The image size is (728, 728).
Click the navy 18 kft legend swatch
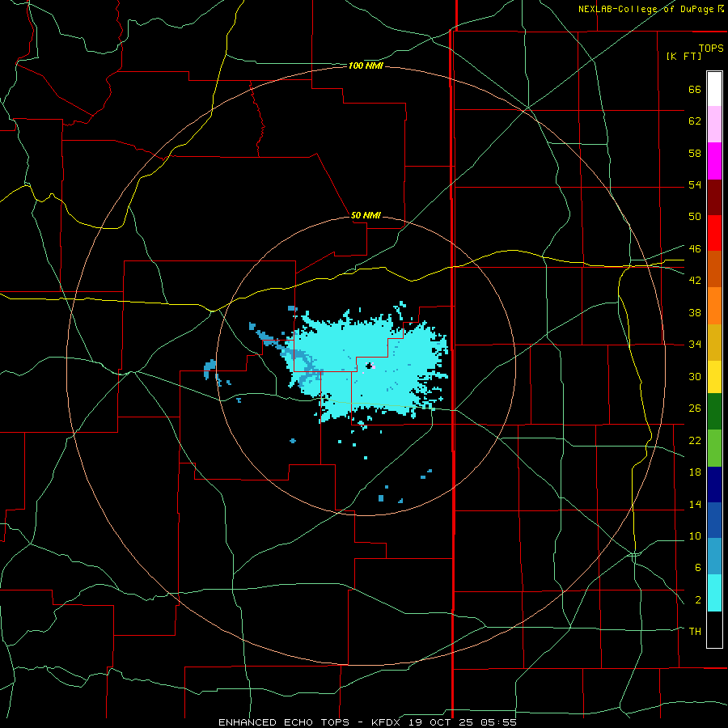(x=714, y=485)
